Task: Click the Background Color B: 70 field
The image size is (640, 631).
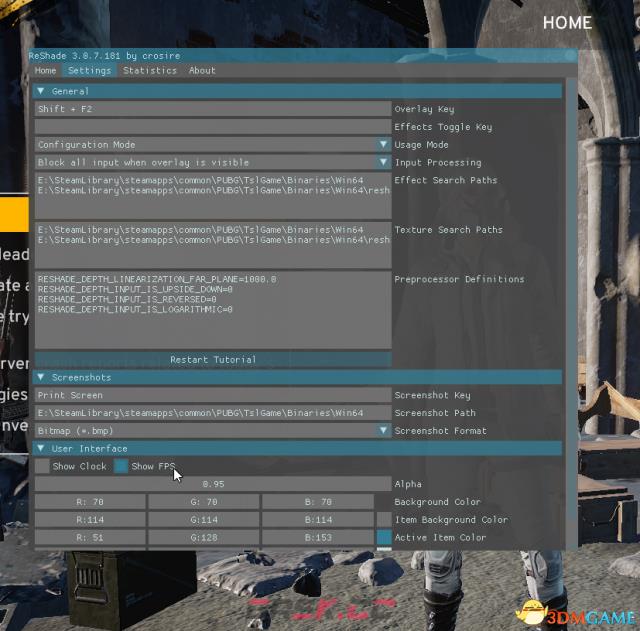Action: tap(318, 502)
